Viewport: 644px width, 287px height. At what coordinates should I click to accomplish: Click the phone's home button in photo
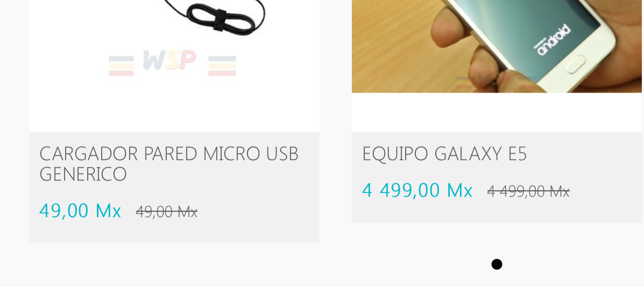click(575, 64)
